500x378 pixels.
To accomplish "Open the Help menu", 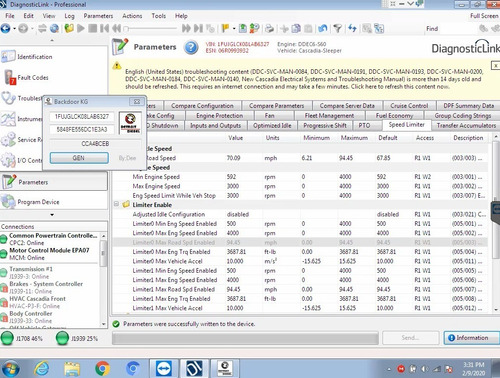I will (181, 16).
